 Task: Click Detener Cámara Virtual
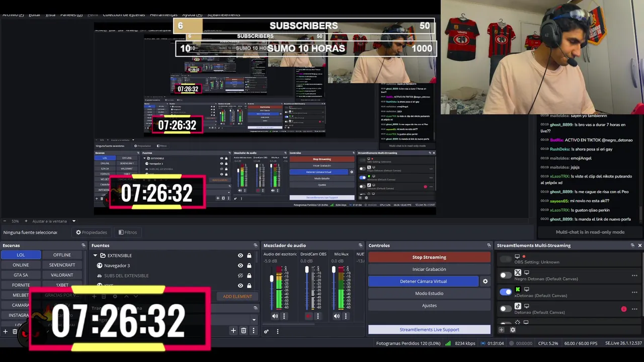423,282
